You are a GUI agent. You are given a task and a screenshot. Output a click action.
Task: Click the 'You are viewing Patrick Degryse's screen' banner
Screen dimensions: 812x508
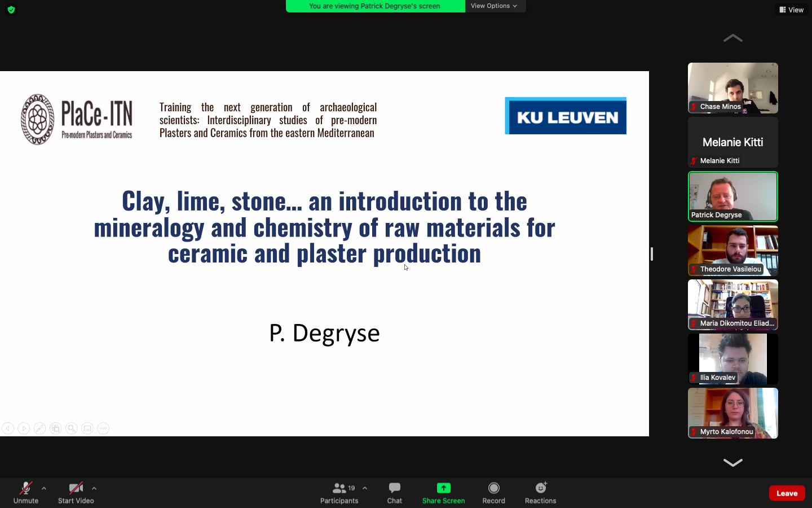pos(375,6)
